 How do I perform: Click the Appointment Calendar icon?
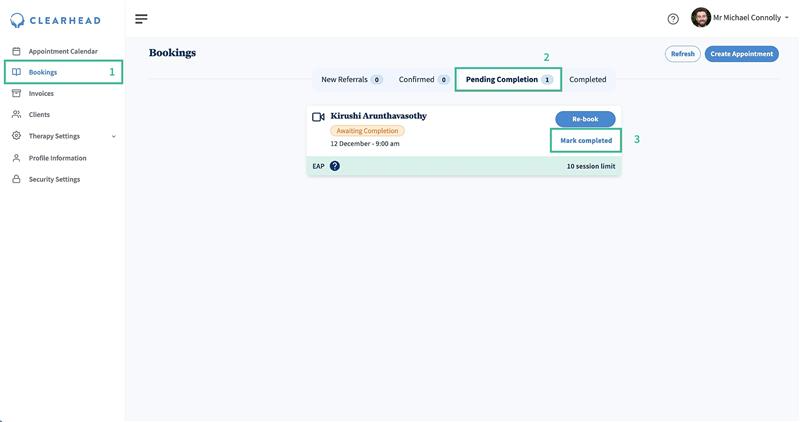[x=16, y=51]
